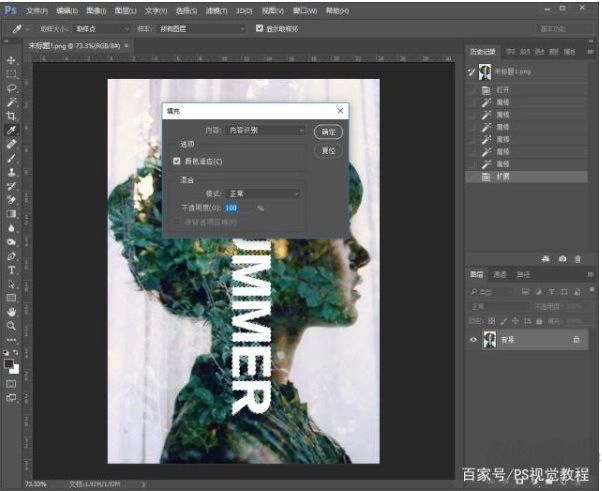Select the Lasso tool
This screenshot has width=602, height=491.
point(11,88)
